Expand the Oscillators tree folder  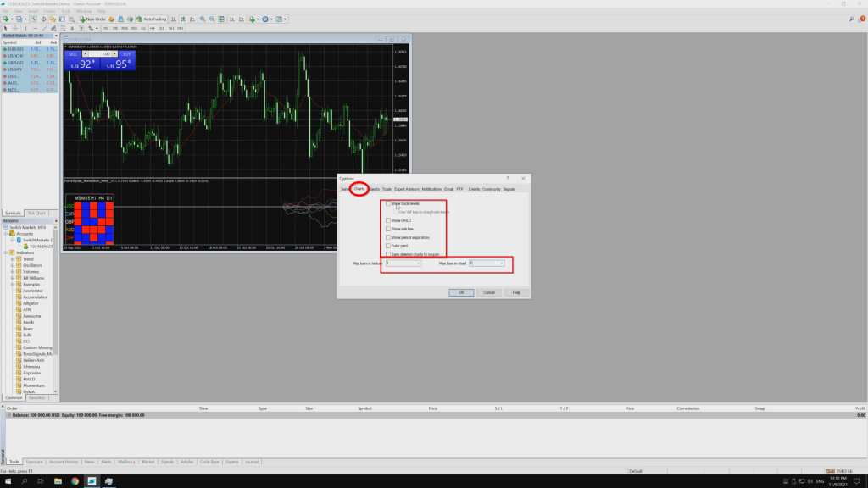(x=12, y=265)
